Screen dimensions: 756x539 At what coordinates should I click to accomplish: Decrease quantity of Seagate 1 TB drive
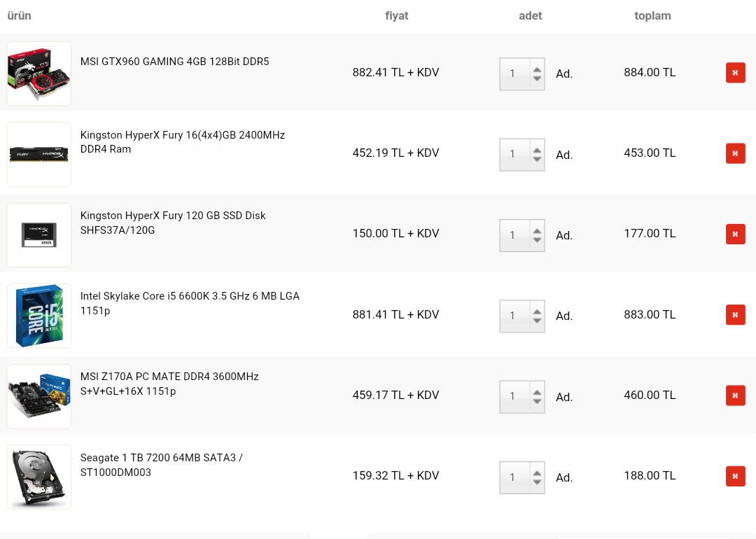point(537,482)
